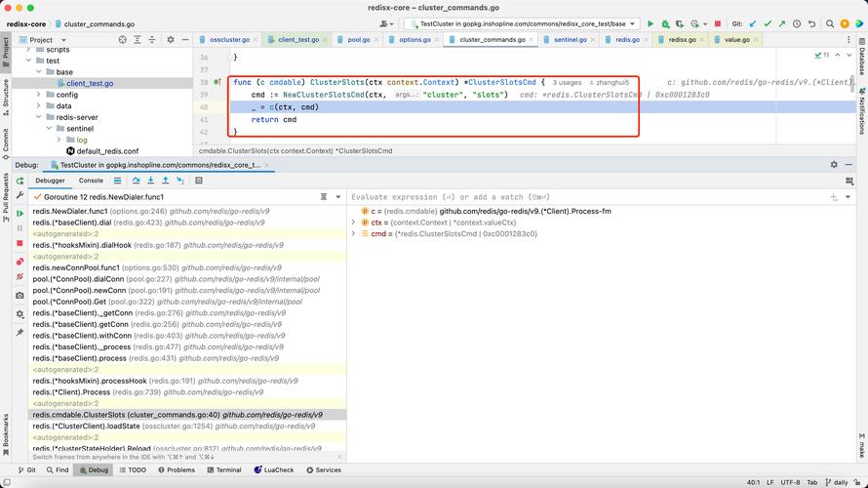This screenshot has height=488, width=868.
Task: Click the Show Execution Point icon beside Console
Action: pyautogui.click(x=117, y=181)
